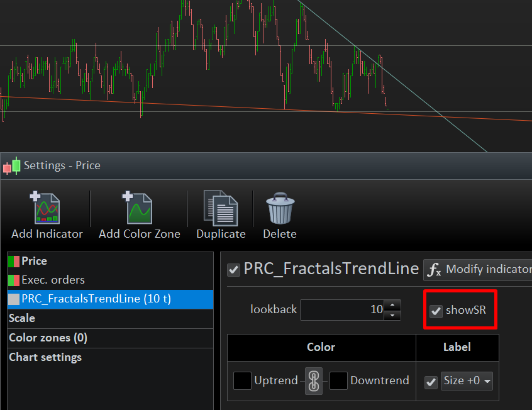This screenshot has height=410, width=532.
Task: Select Scale in the settings list
Action: [22, 318]
